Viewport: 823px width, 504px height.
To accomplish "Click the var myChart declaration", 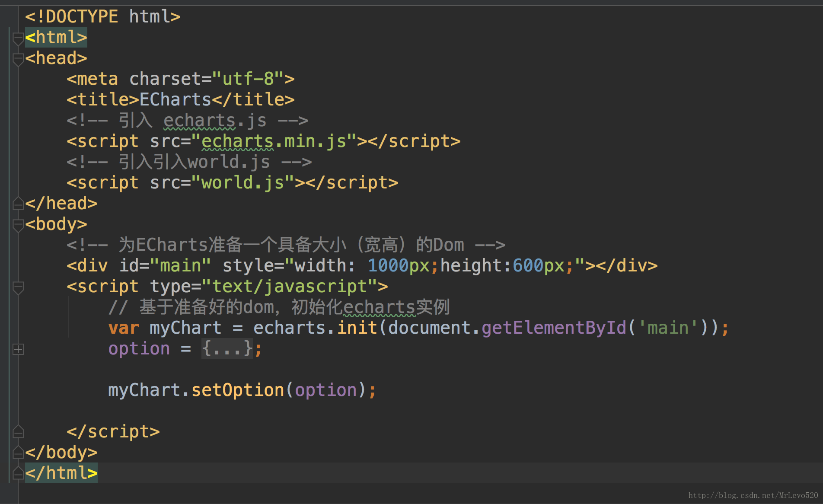I will tap(165, 328).
